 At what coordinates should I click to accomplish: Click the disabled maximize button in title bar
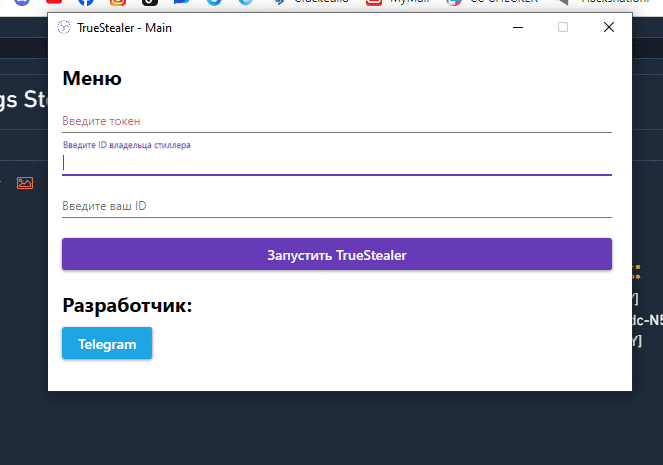(563, 27)
